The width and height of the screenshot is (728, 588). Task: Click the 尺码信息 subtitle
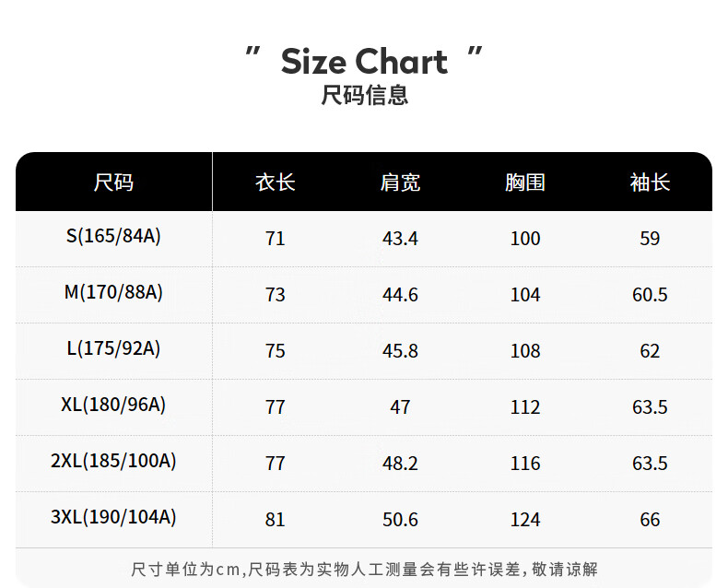[x=364, y=95]
